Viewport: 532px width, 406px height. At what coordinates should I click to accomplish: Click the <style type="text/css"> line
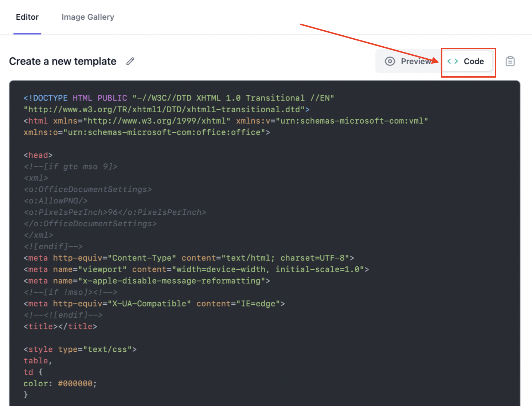pos(80,349)
